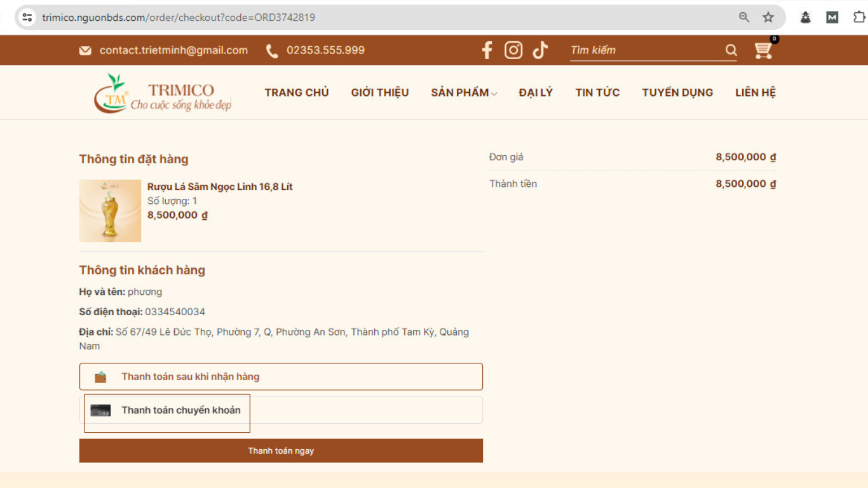Open the browser profile account menu

point(805,17)
